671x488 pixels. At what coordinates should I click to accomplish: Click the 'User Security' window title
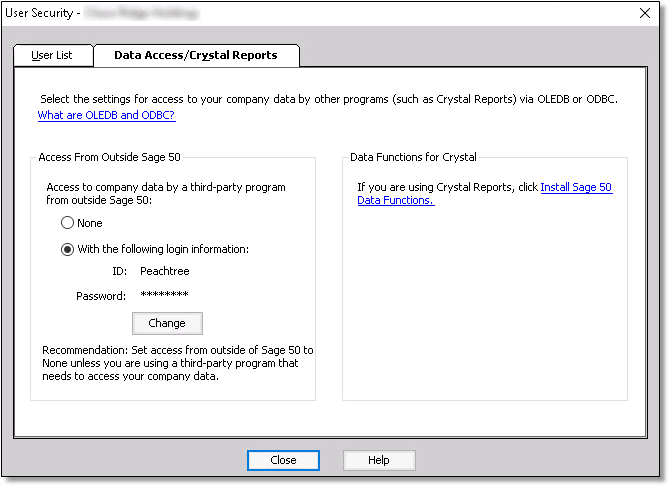39,13
